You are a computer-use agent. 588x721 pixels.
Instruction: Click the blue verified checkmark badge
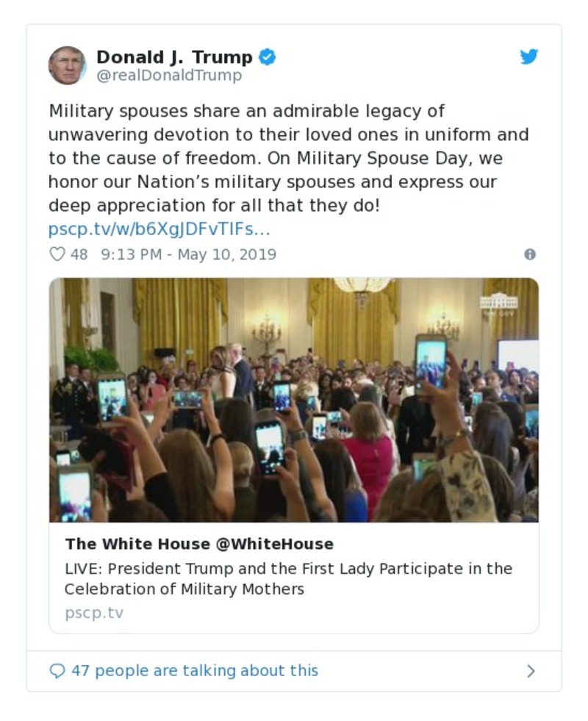point(268,57)
